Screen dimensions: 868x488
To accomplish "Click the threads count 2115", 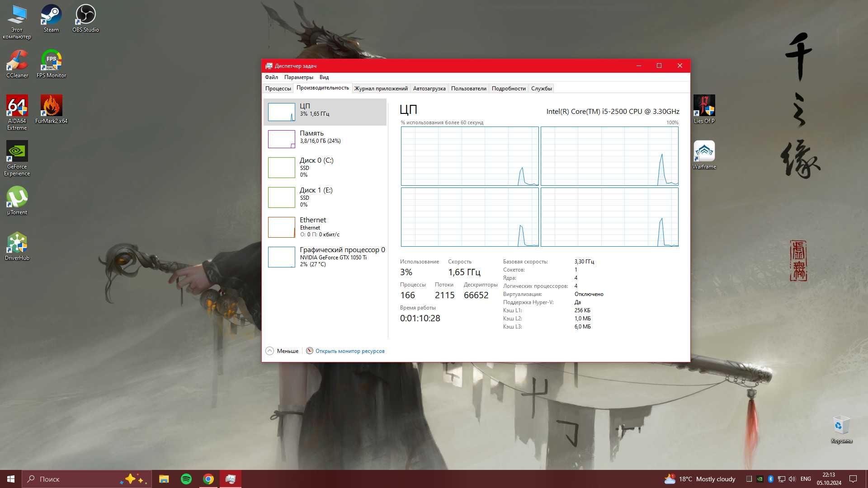I will coord(445,295).
